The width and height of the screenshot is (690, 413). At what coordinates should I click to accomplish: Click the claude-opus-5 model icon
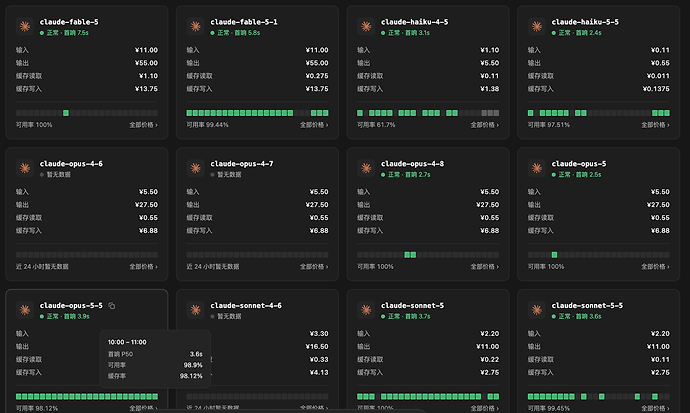[x=537, y=168]
